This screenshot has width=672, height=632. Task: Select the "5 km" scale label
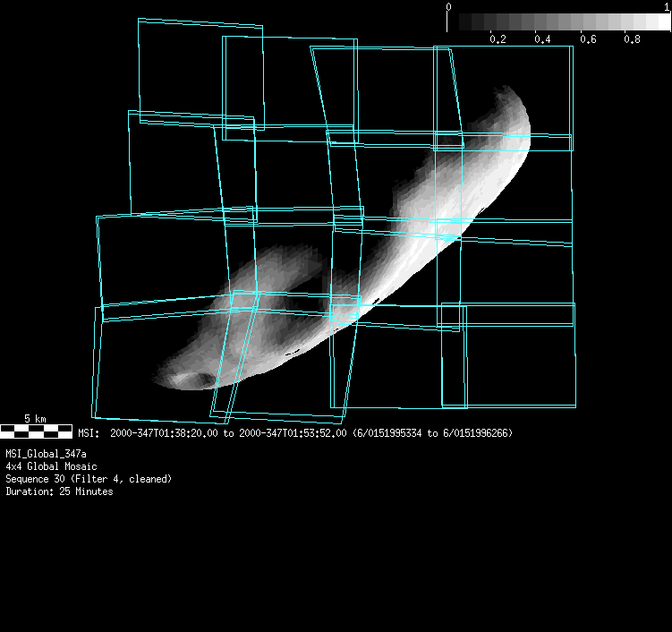[35, 419]
